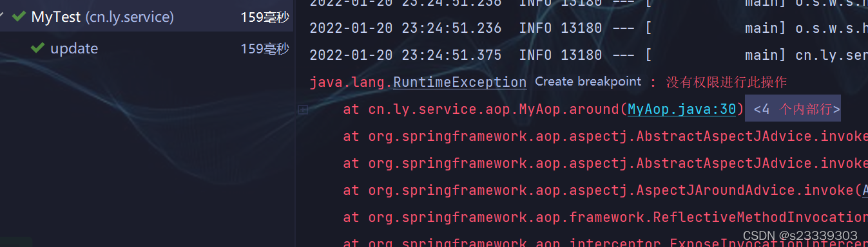Click the AspectJAroundAdvice.invoke stack frame
868x247 pixels.
click(x=605, y=190)
